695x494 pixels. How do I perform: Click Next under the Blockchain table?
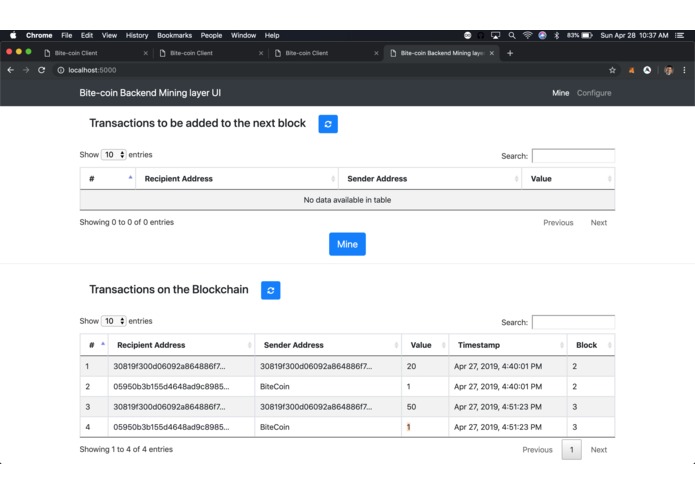598,450
